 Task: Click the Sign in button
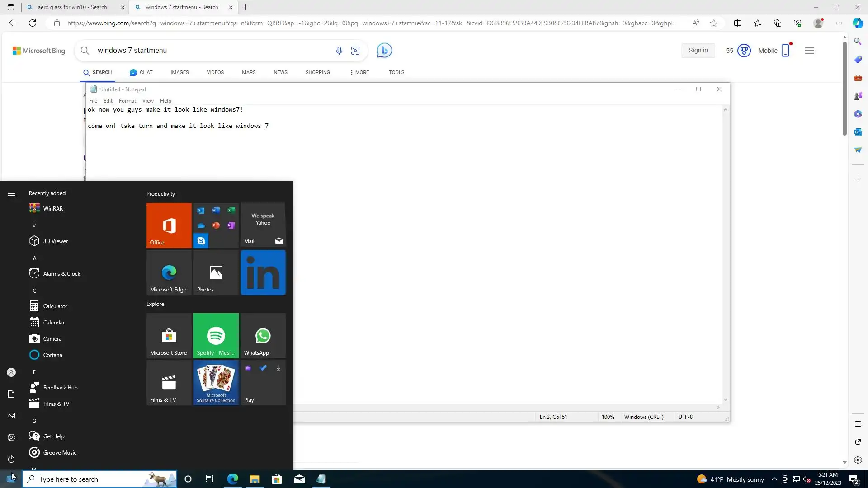pos(698,51)
